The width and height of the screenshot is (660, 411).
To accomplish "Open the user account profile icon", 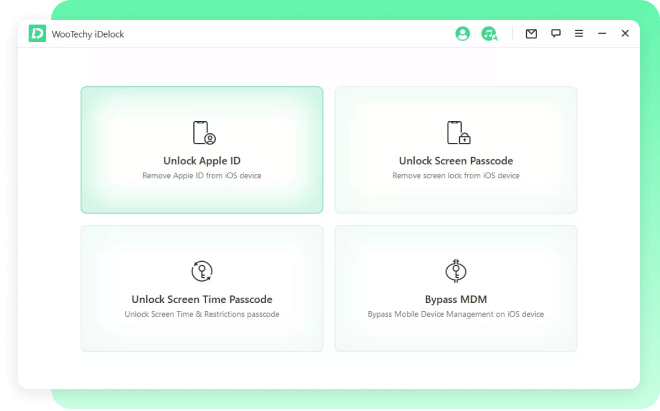I will point(462,34).
